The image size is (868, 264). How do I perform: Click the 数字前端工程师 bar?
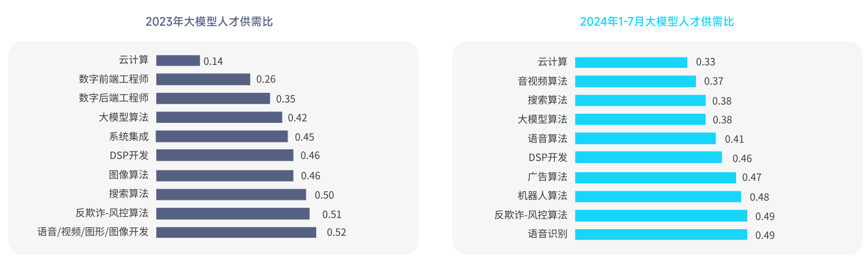(x=203, y=79)
